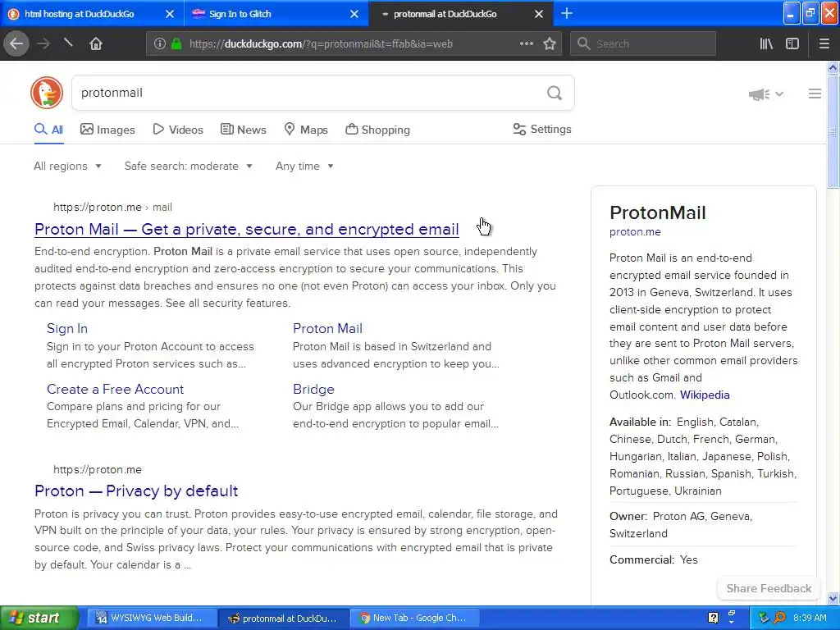Click the help question-mark tray icon
The width and height of the screenshot is (840, 630).
pyautogui.click(x=713, y=618)
